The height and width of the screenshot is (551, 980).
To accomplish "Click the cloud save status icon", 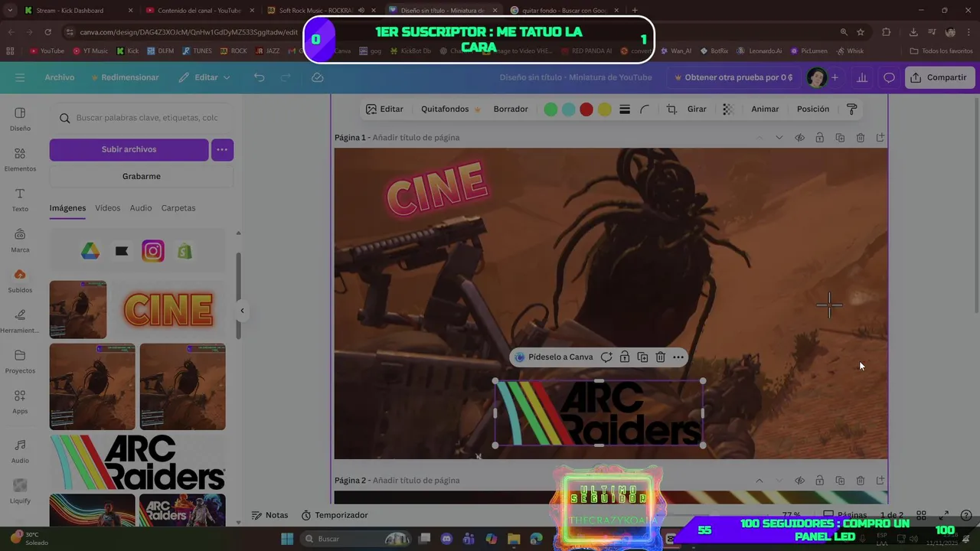I will coord(318,77).
